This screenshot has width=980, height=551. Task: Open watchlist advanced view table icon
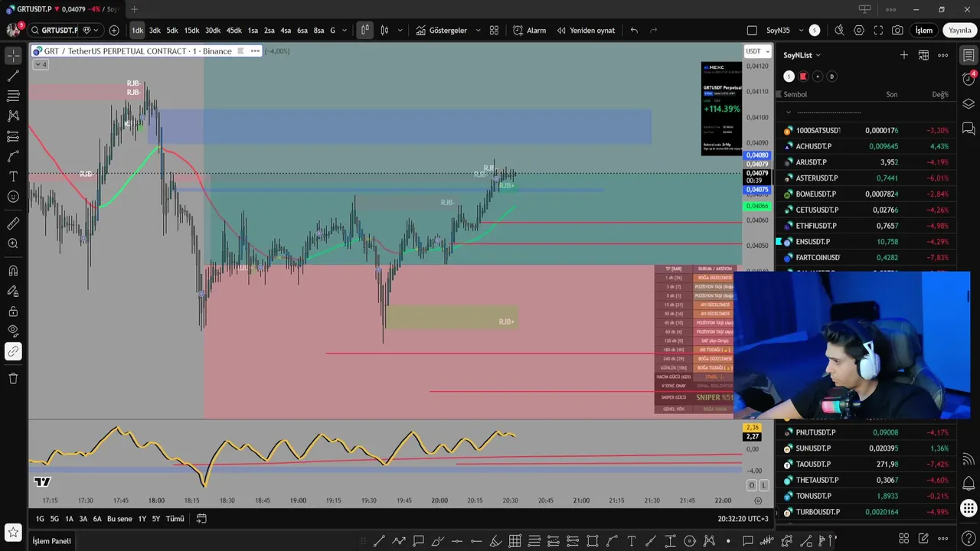tap(923, 55)
